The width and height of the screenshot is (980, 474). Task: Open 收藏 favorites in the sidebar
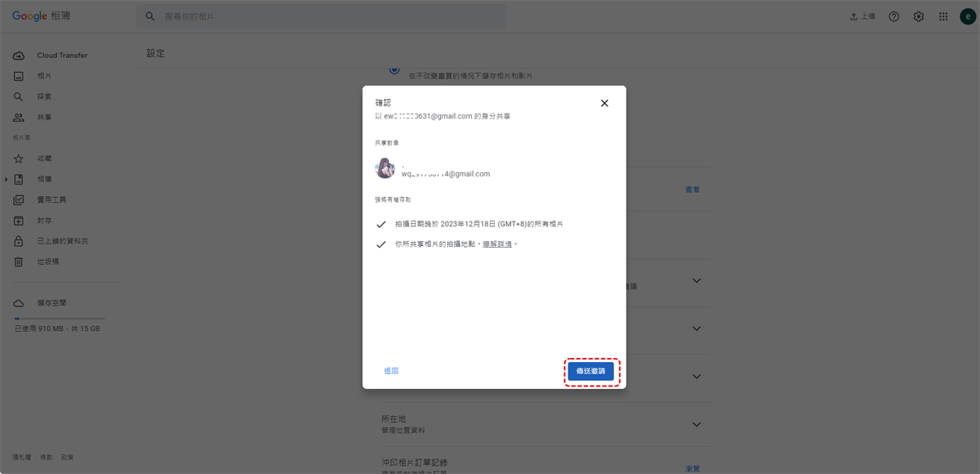(x=44, y=159)
